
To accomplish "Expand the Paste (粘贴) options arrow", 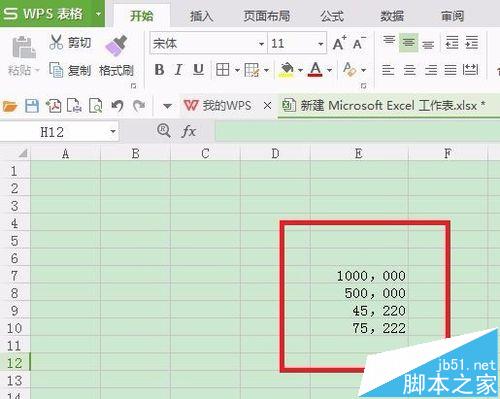I will (x=37, y=70).
